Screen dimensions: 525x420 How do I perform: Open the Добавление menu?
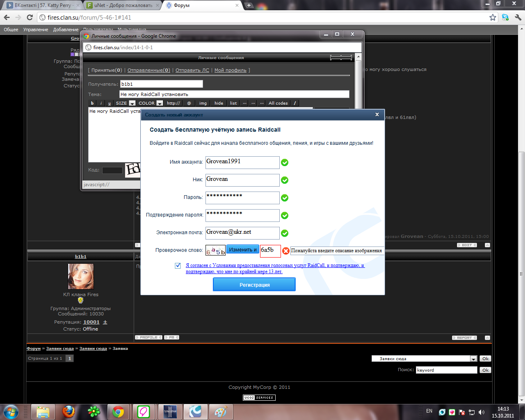[x=66, y=30]
